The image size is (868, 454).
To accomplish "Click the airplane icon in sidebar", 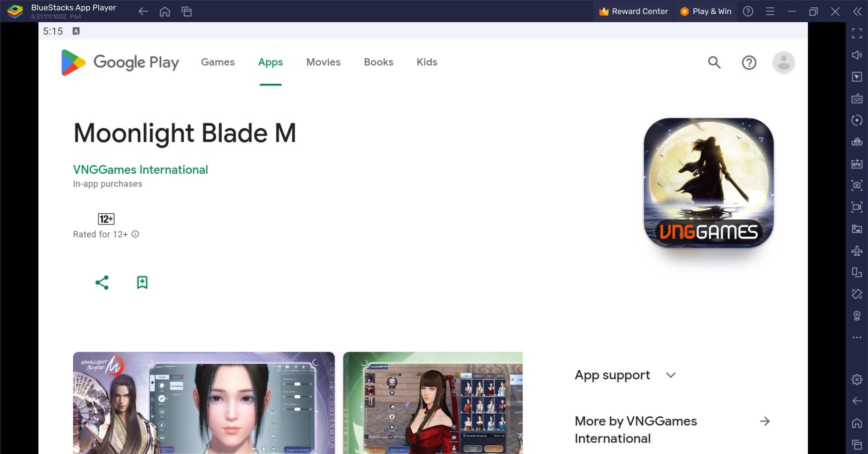I will [x=857, y=250].
